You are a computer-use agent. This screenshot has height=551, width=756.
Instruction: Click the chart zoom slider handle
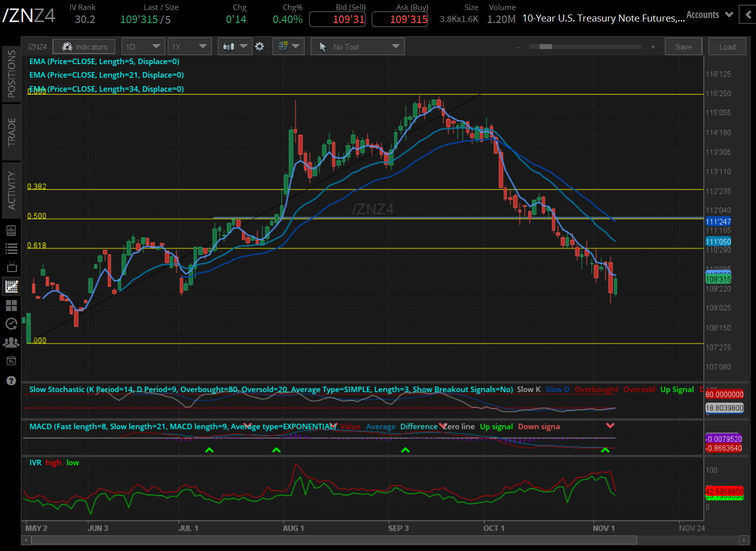point(545,47)
